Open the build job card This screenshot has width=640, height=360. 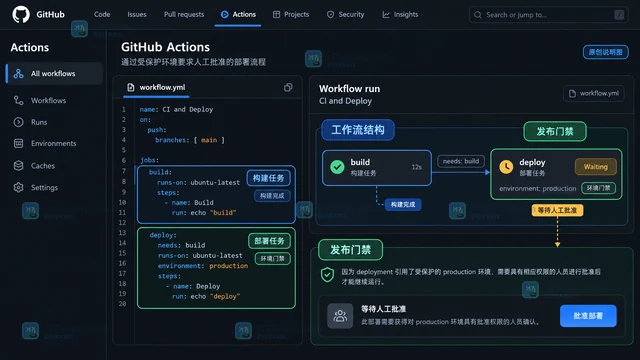pyautogui.click(x=377, y=168)
